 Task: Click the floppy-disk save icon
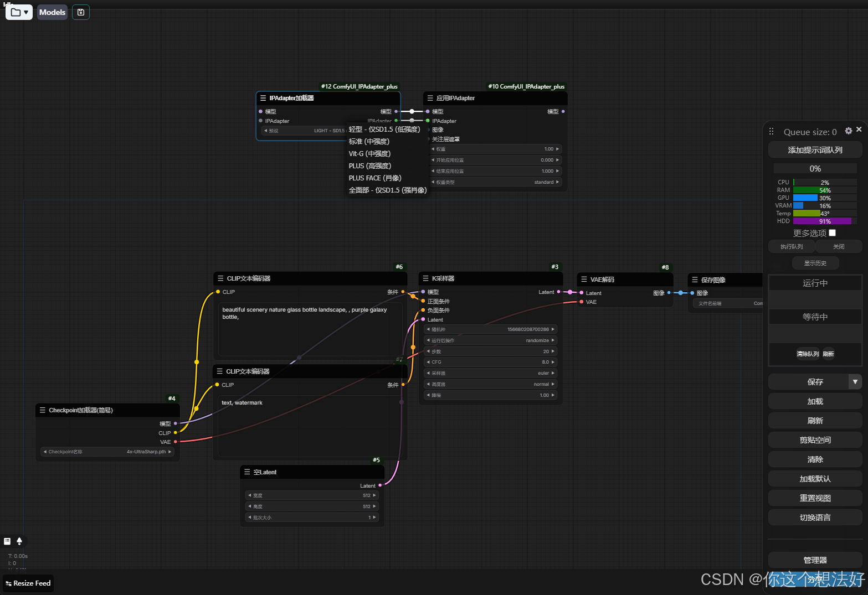[81, 12]
